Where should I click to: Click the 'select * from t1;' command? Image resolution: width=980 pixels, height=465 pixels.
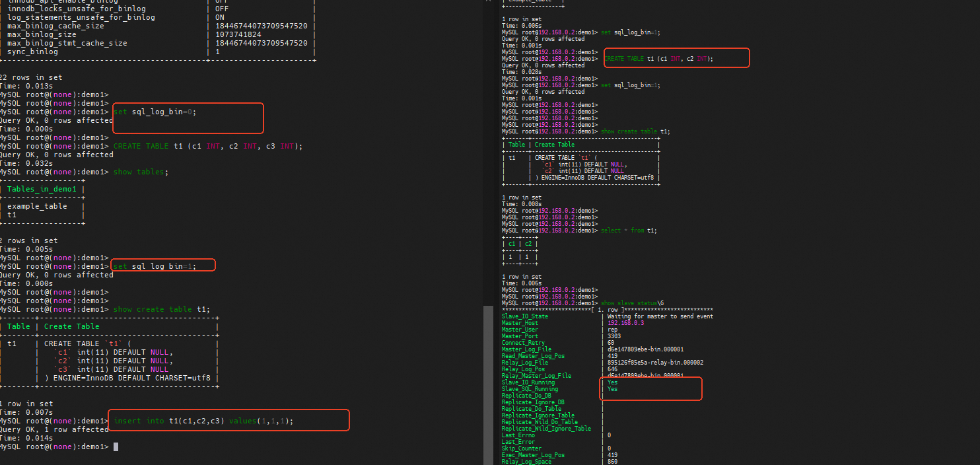[629, 231]
